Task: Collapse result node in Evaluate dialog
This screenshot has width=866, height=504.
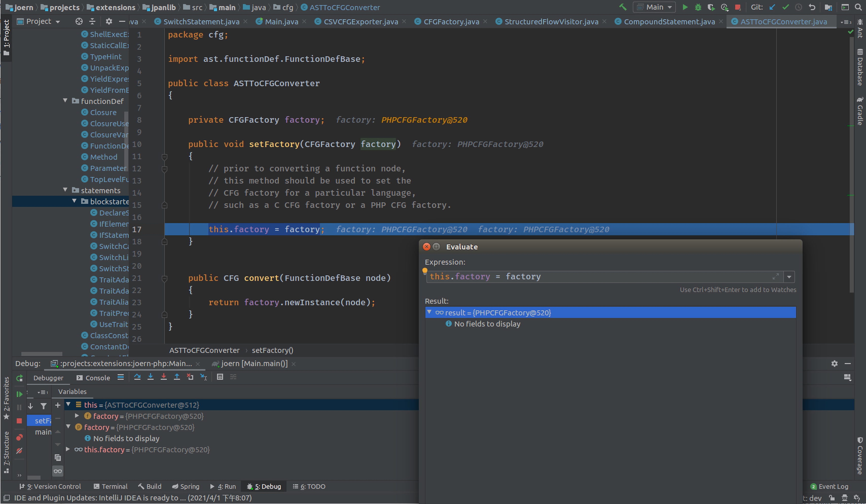Action: pyautogui.click(x=429, y=312)
